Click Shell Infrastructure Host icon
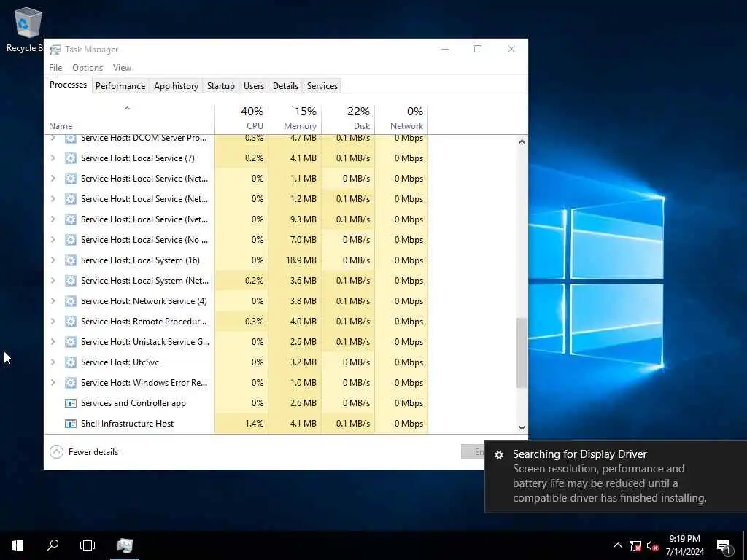Image resolution: width=747 pixels, height=560 pixels. click(x=71, y=424)
